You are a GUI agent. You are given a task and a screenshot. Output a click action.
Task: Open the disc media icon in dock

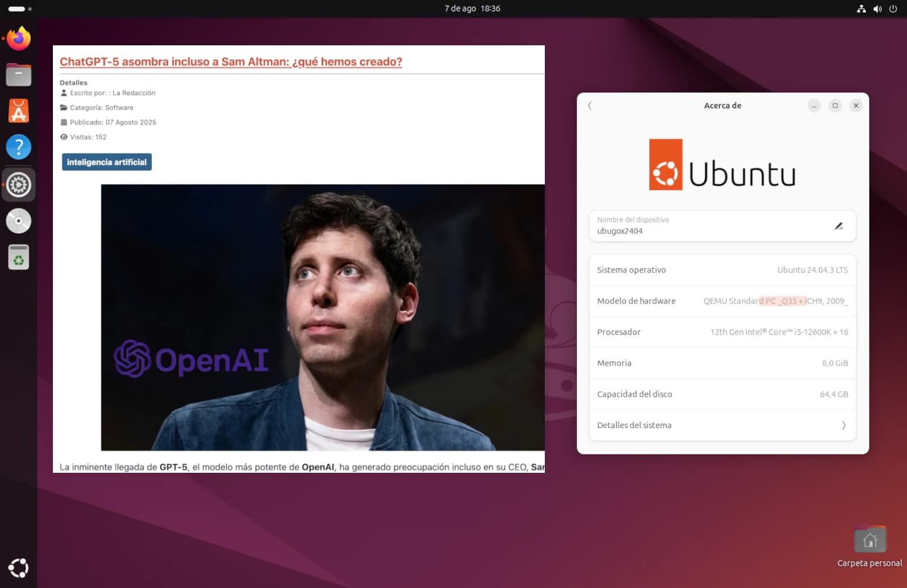tap(18, 221)
